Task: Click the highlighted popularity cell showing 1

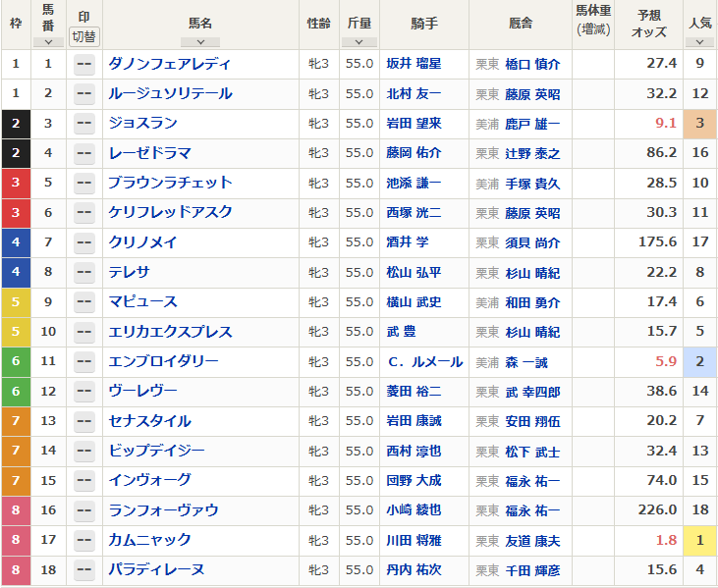Action: click(699, 540)
